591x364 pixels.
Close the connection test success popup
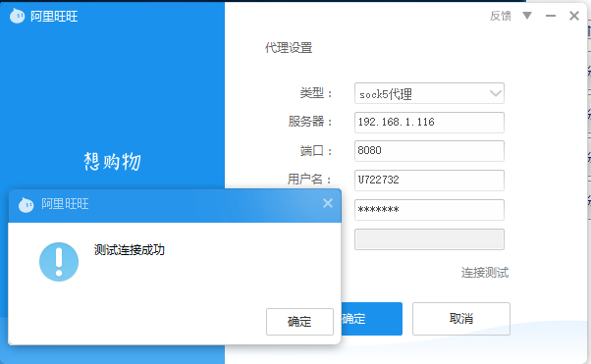(x=328, y=203)
